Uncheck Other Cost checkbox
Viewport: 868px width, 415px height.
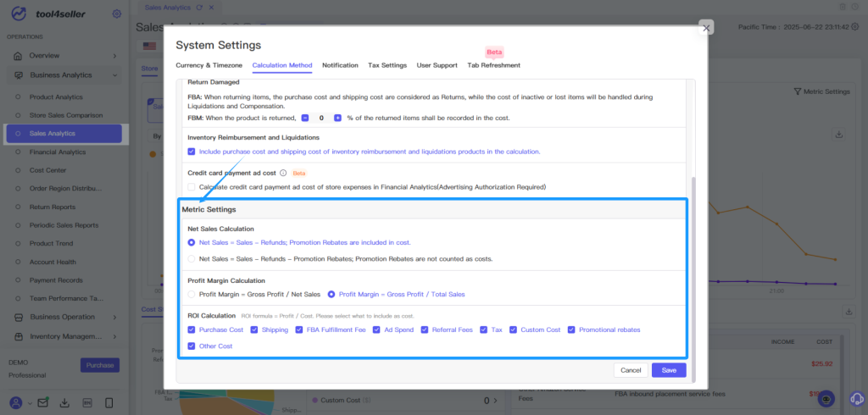(192, 346)
